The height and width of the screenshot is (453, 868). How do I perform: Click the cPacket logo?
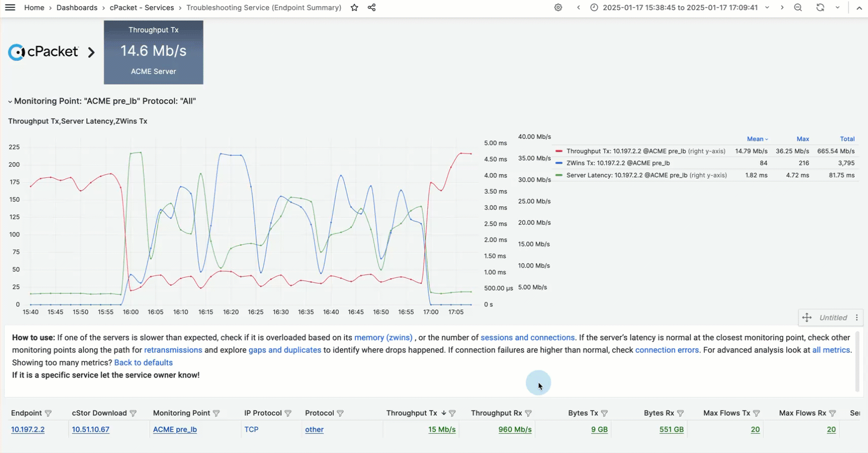pos(43,52)
